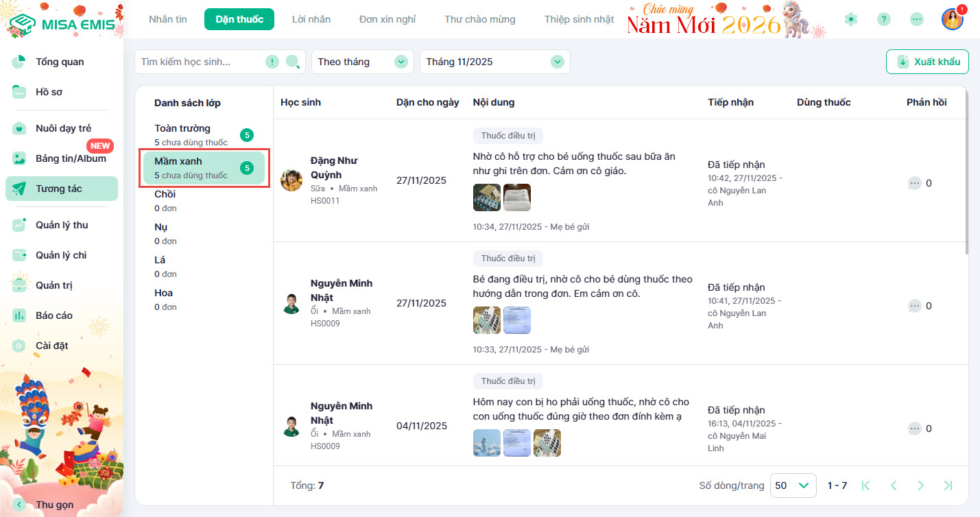Open first medicine photo thumbnail of Đặng Như Quỳnh
Viewport: 980px width, 517px height.
pyautogui.click(x=487, y=197)
